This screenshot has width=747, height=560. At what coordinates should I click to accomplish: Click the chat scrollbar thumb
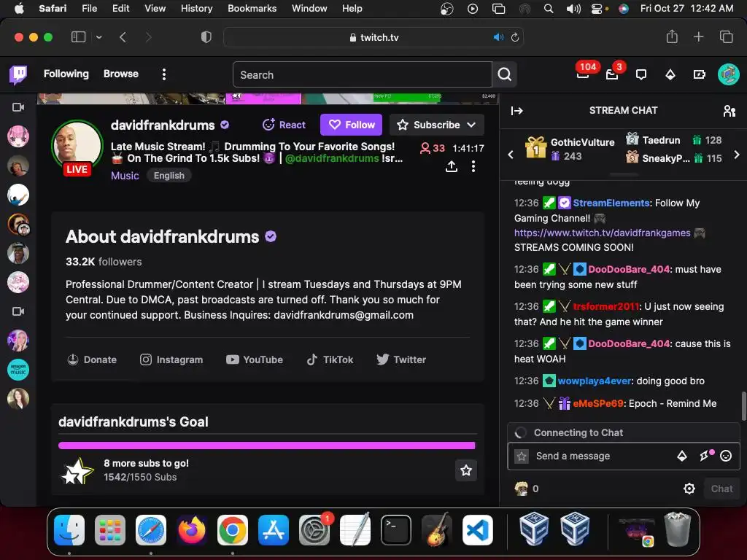click(x=743, y=406)
